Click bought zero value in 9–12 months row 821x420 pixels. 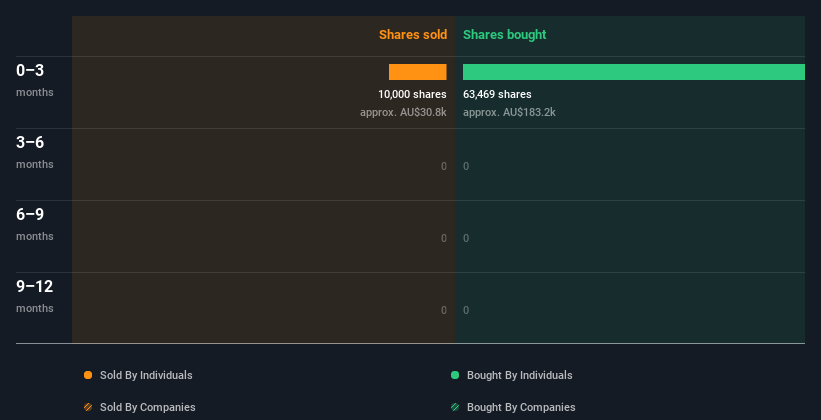(x=466, y=310)
